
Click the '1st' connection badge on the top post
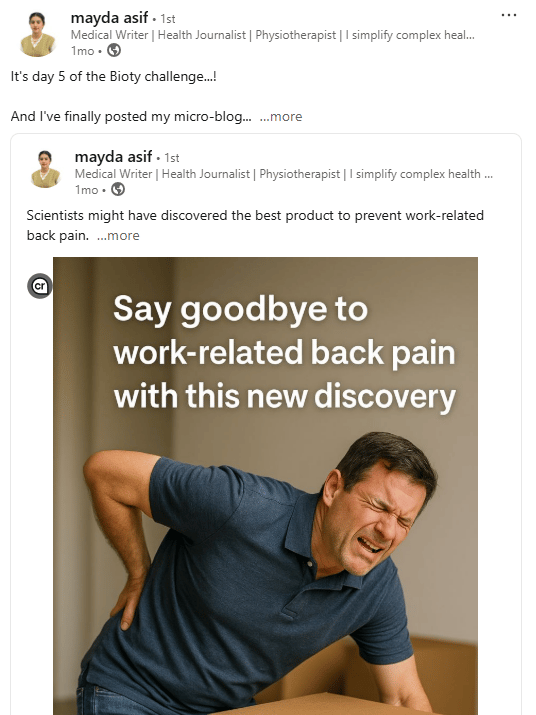click(168, 19)
